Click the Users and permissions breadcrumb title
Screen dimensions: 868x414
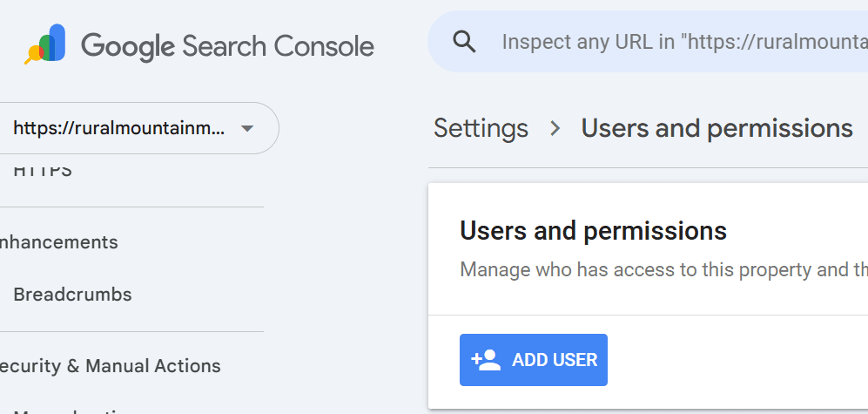click(717, 129)
